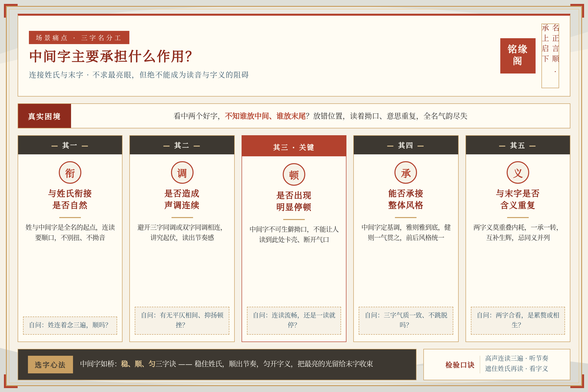Click the heading 与末字是否含义重复
Viewport: 588px width, 392px height.
pyautogui.click(x=518, y=199)
